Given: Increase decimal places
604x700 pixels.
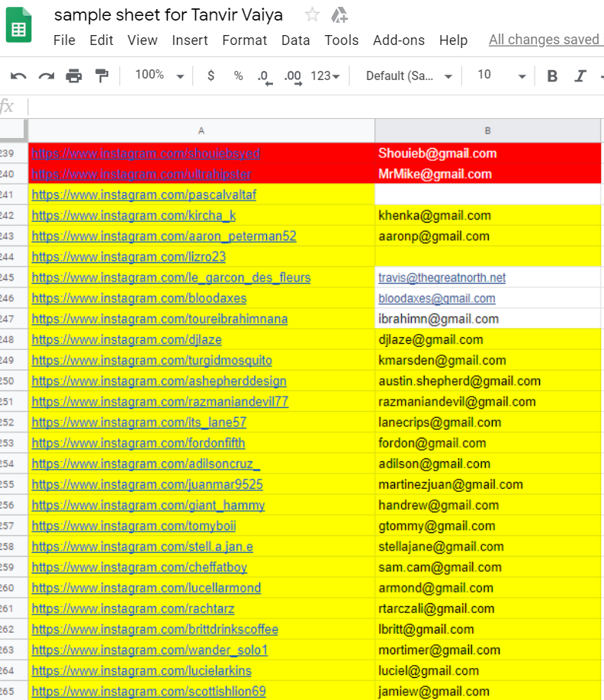Looking at the screenshot, I should click(x=293, y=77).
